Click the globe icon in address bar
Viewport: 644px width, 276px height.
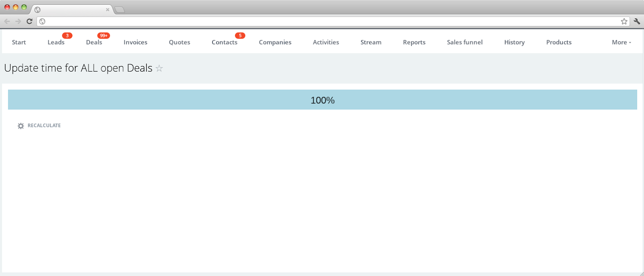(x=42, y=21)
